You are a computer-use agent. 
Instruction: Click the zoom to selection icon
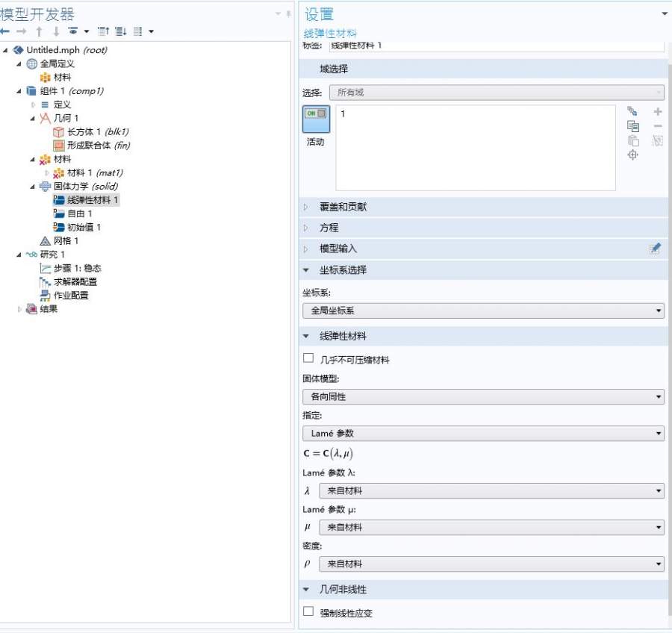(633, 155)
